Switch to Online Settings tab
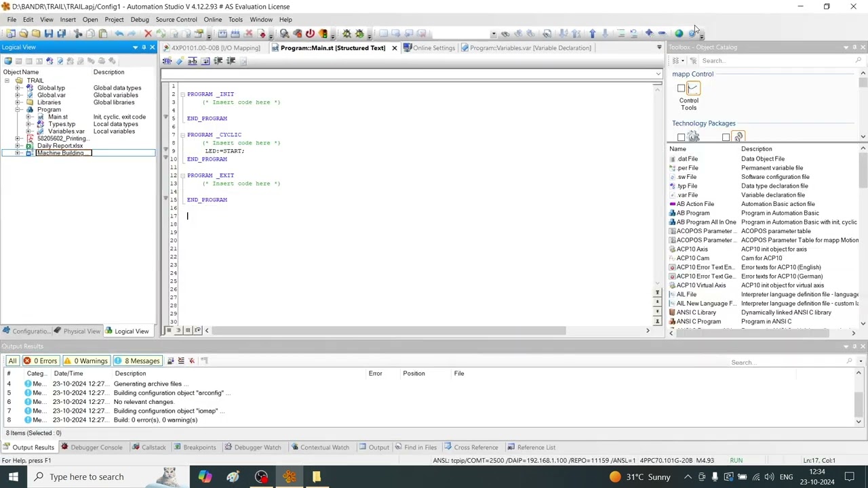 click(429, 48)
